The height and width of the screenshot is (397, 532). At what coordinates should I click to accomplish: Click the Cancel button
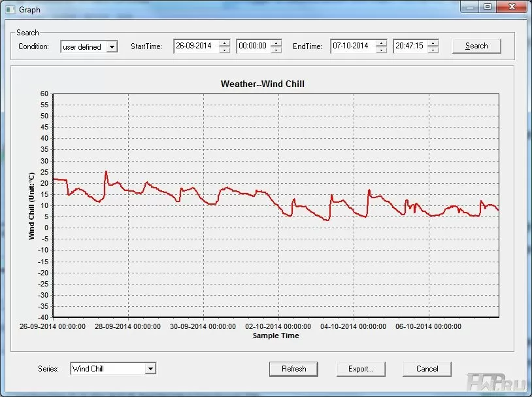click(x=427, y=369)
